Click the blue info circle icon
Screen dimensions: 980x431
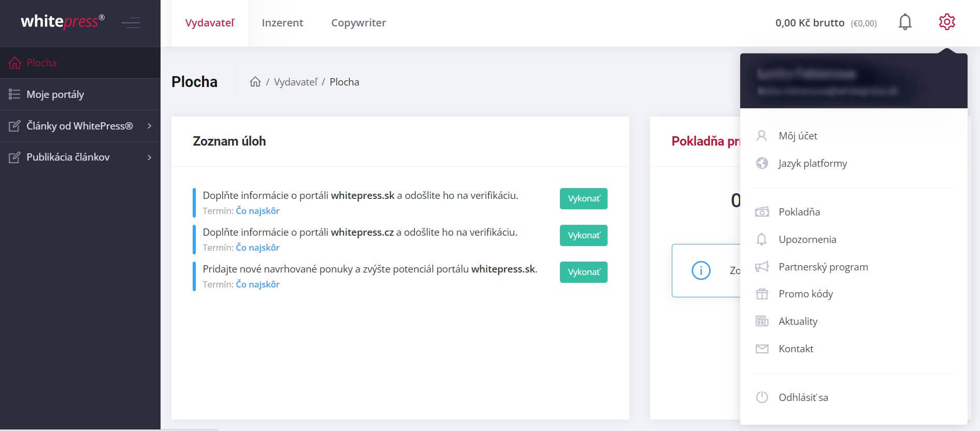(701, 270)
